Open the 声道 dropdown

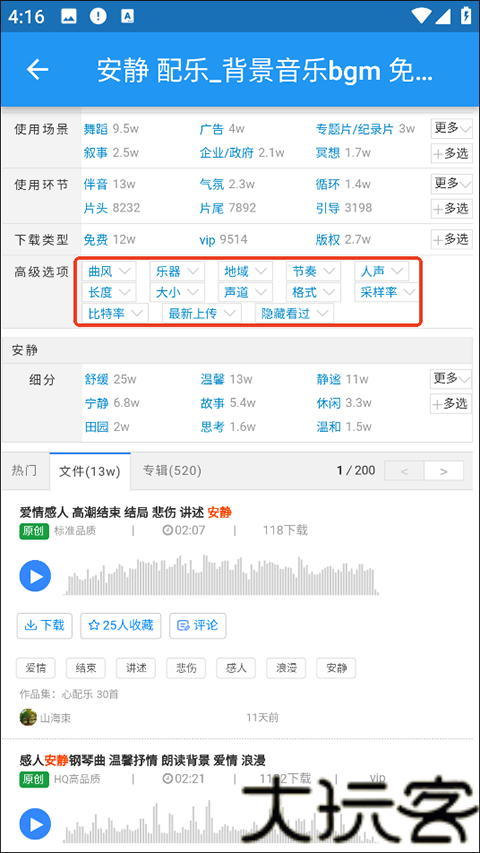[x=245, y=292]
